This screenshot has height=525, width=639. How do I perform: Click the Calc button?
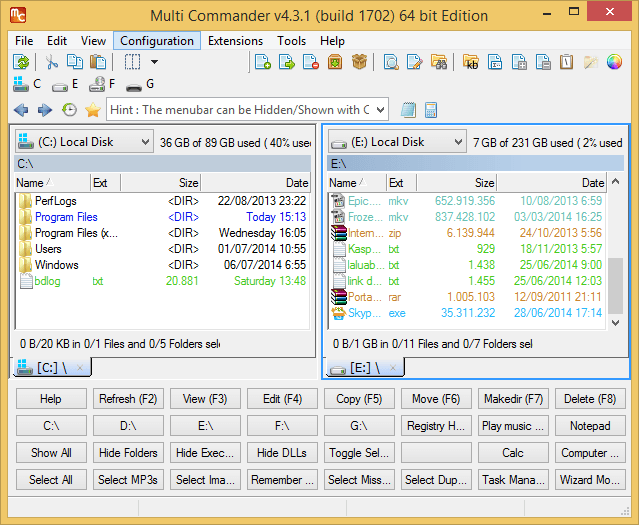pyautogui.click(x=513, y=452)
